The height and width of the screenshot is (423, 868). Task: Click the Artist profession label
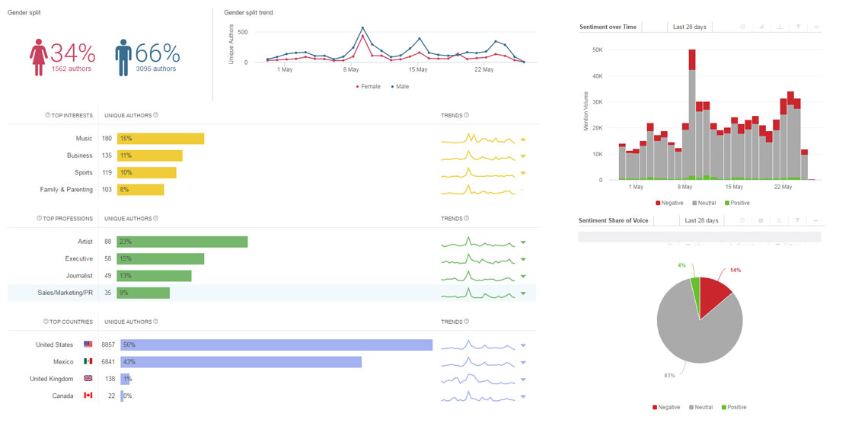pos(85,242)
